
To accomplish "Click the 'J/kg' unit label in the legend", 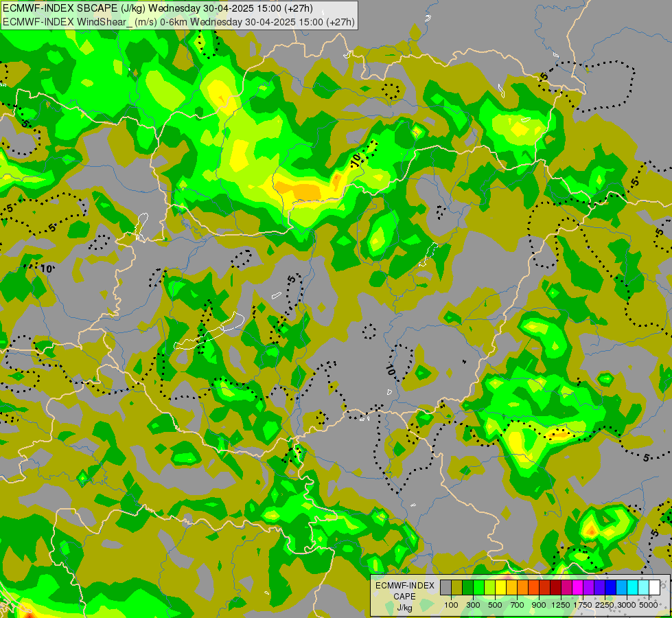I will tap(404, 608).
